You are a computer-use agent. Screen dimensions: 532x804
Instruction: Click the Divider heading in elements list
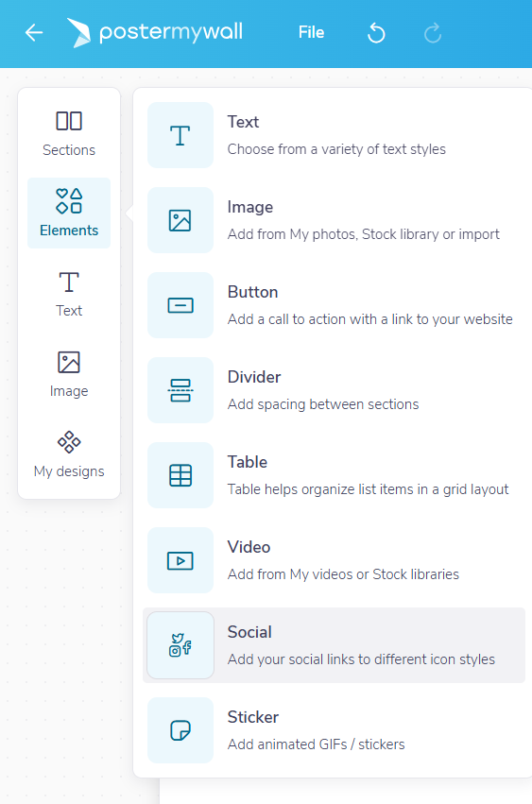click(254, 377)
